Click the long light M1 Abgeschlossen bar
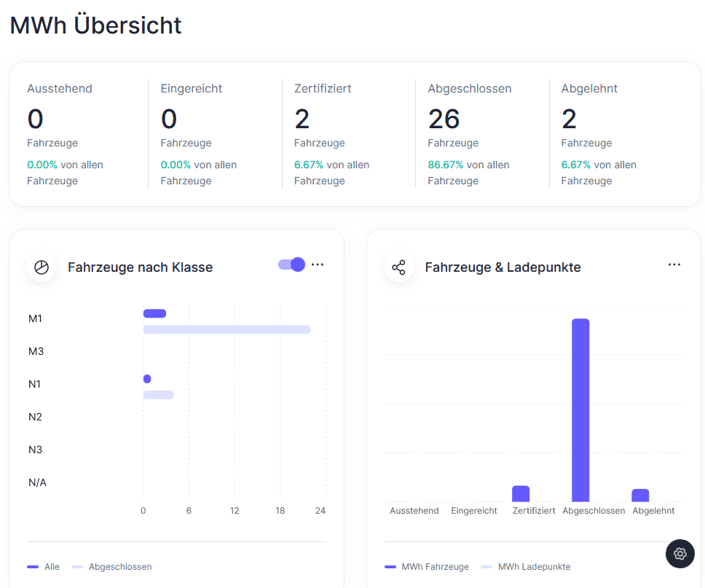Image resolution: width=705 pixels, height=588 pixels. point(227,329)
